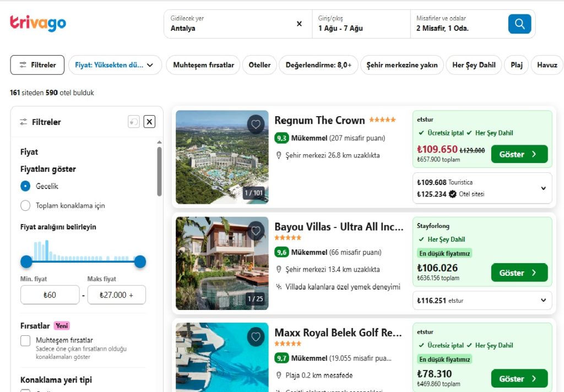Select the Gecelik price option

coord(25,186)
